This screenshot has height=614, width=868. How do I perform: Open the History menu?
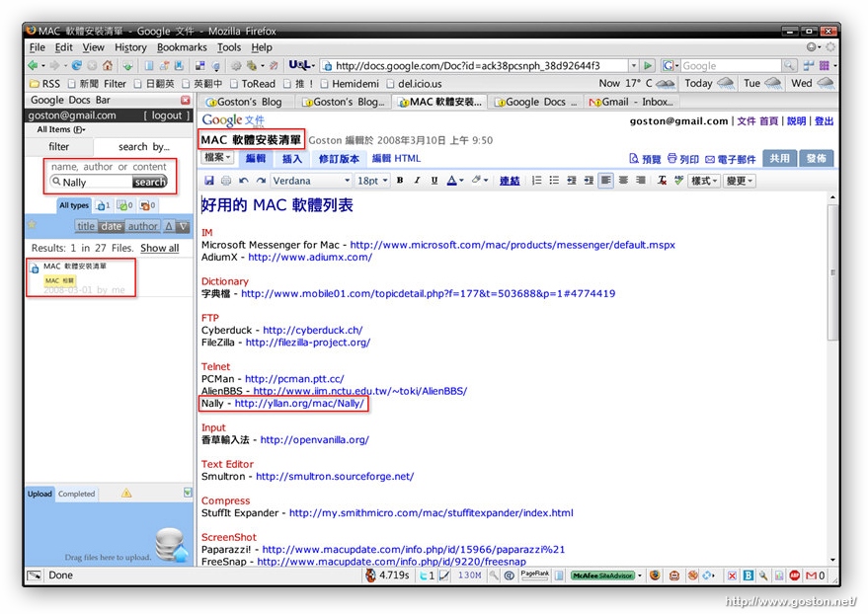point(130,47)
